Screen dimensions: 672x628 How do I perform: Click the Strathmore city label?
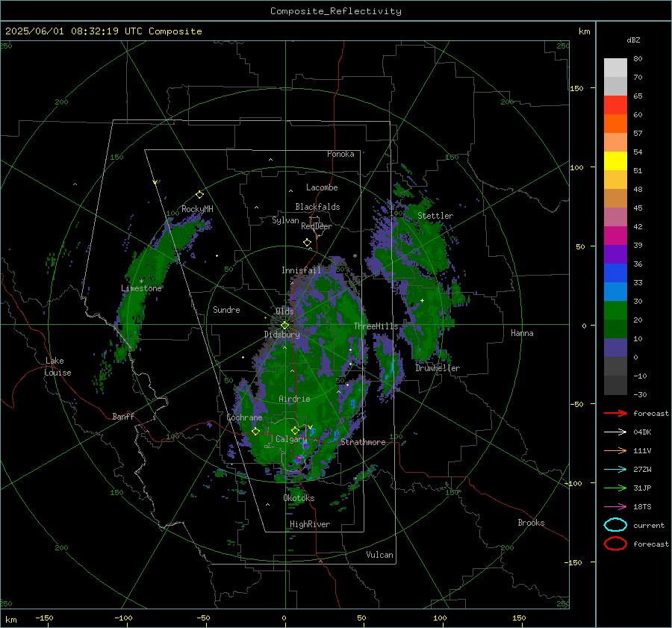[363, 442]
